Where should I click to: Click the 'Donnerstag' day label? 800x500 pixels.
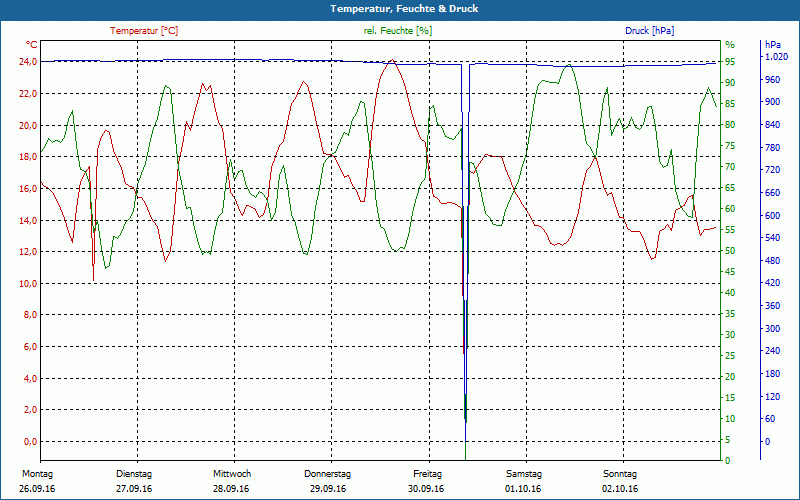click(x=328, y=474)
